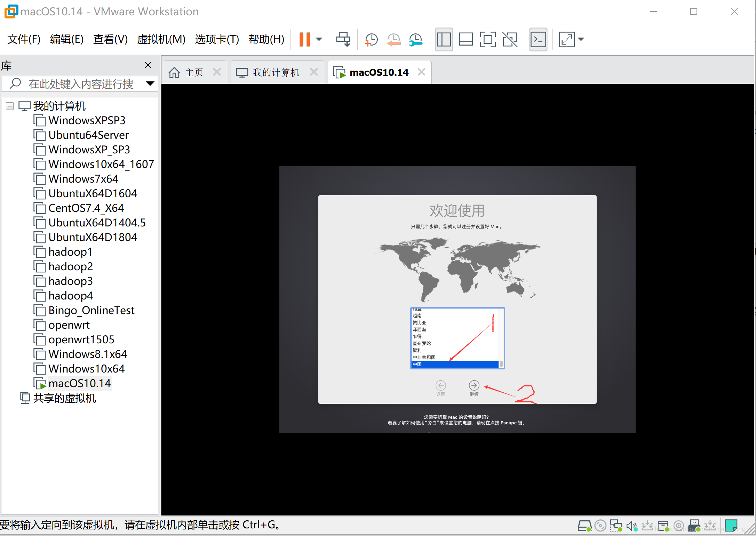Send Ctrl+Alt+Del to the virtual machine

[343, 39]
